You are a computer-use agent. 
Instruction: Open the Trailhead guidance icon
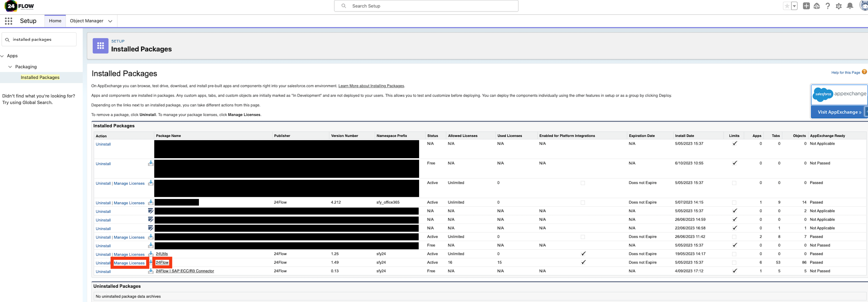click(x=817, y=6)
